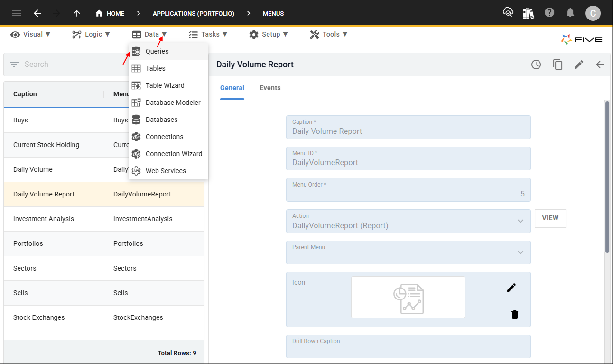This screenshot has width=613, height=364.
Task: Choose Database Modeler in the menu
Action: [x=173, y=103]
